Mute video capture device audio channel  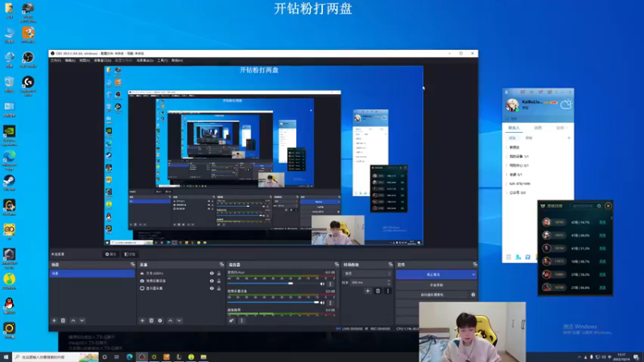pyautogui.click(x=323, y=303)
